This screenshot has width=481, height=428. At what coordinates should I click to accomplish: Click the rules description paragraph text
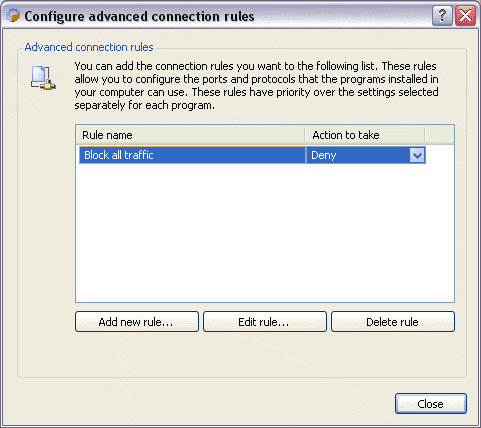pos(256,86)
